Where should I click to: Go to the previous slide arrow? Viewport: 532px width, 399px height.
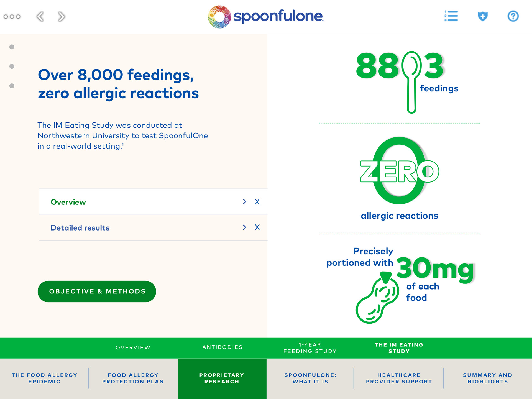40,17
